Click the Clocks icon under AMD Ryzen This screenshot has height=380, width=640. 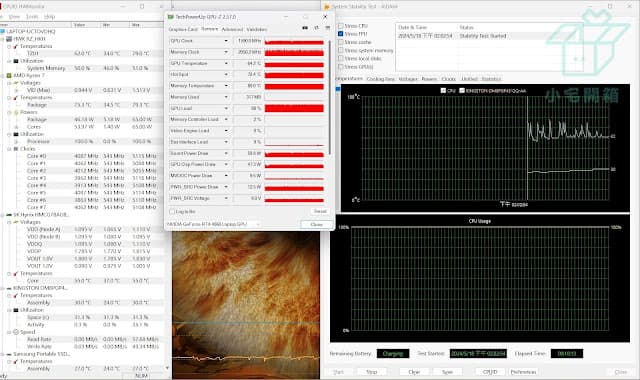click(16, 149)
